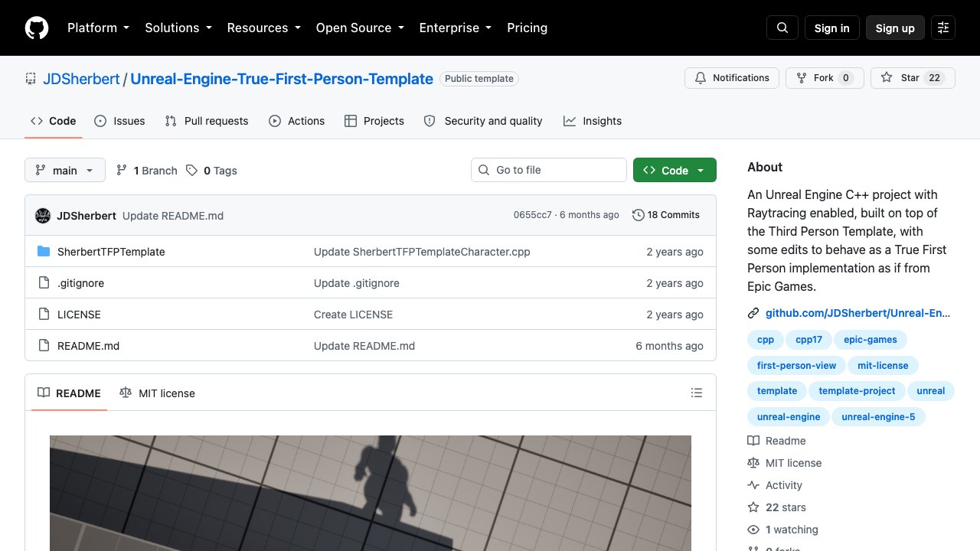980x551 pixels.
Task: Click the SherbertTFPTemplate folder icon
Action: [44, 252]
